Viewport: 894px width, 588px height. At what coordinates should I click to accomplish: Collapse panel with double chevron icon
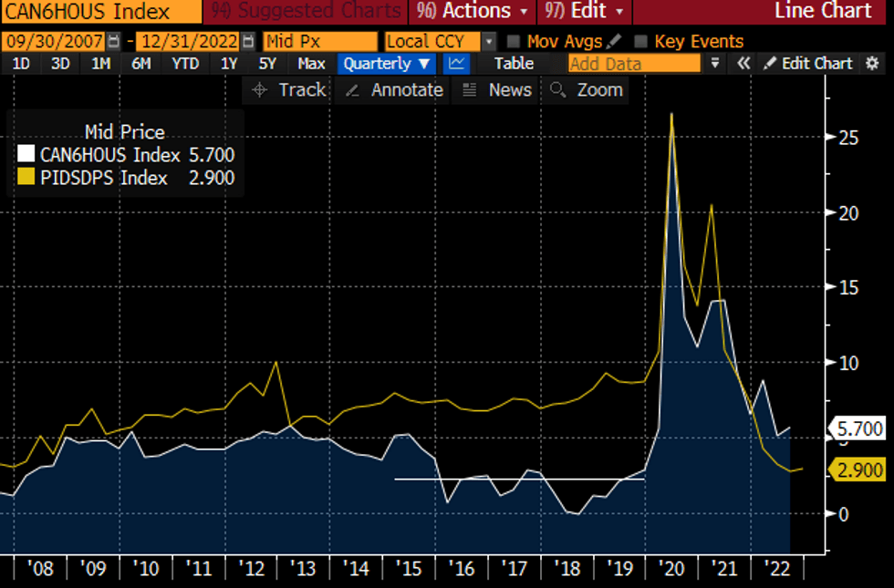744,64
